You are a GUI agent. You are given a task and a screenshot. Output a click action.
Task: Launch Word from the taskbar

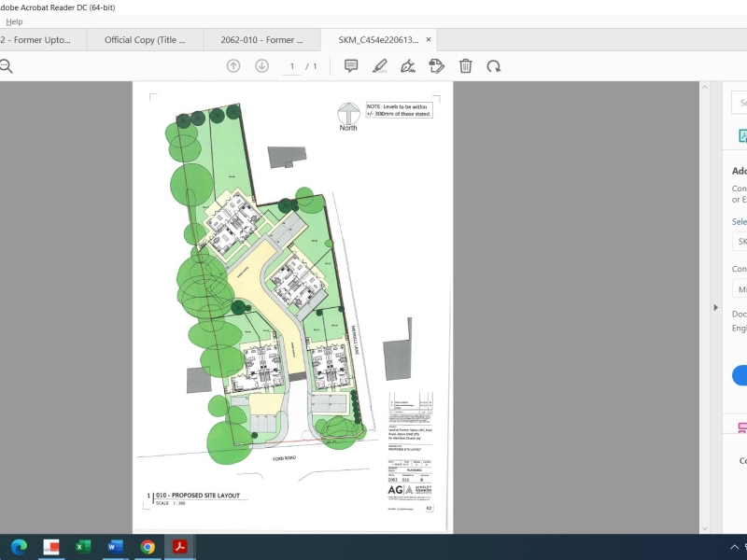click(114, 548)
